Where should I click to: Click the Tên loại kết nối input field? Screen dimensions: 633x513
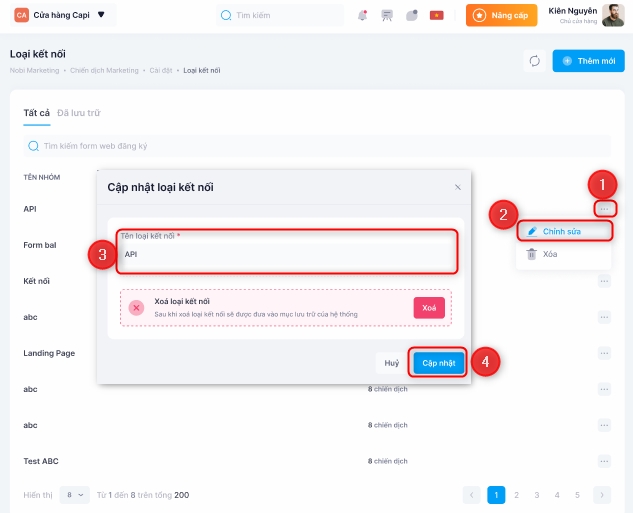tap(288, 255)
